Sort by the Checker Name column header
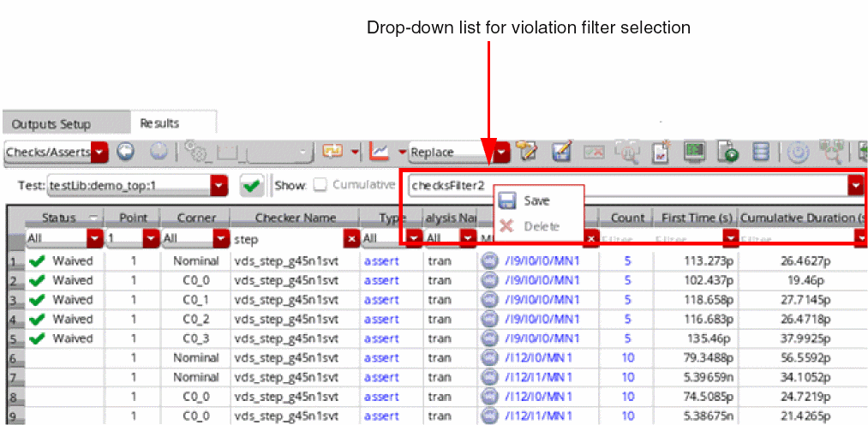This screenshot has width=868, height=425. (295, 218)
